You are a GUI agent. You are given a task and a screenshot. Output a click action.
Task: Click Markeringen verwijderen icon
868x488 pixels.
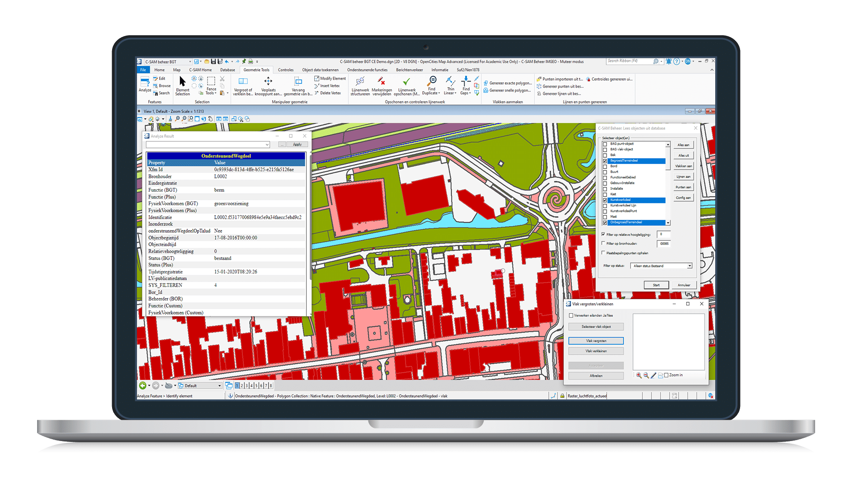pos(382,85)
